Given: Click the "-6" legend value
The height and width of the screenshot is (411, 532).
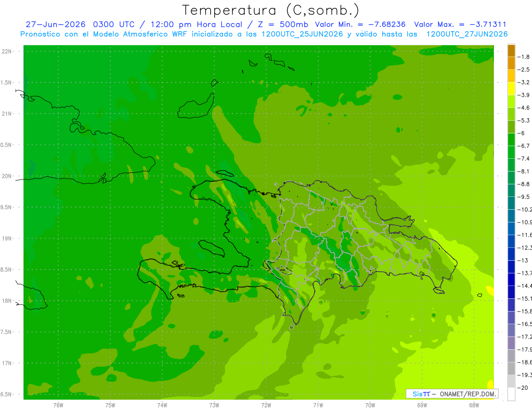Looking at the screenshot, I should tap(521, 133).
